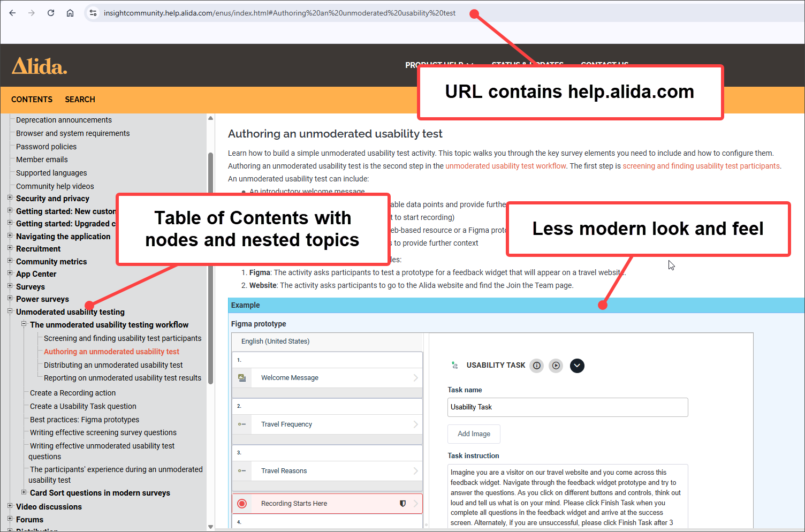Click shield icon on Recording Starts Here row
This screenshot has height=532, width=805.
403,504
